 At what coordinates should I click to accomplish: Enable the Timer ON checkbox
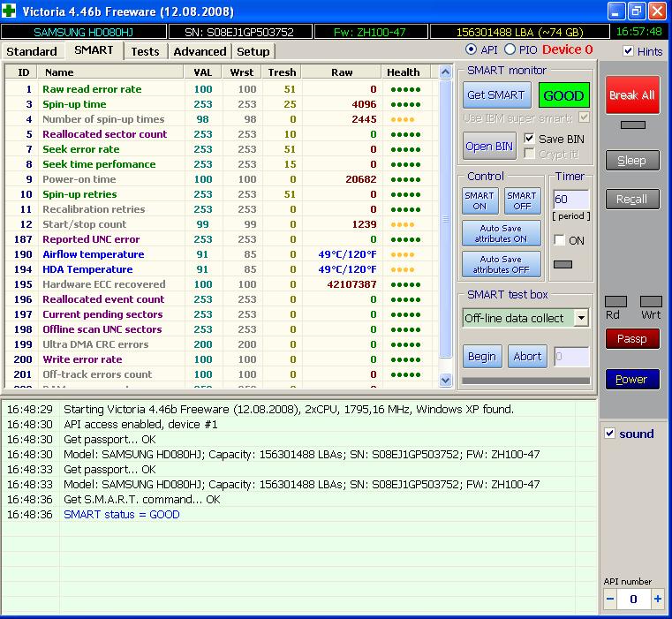click(x=559, y=239)
